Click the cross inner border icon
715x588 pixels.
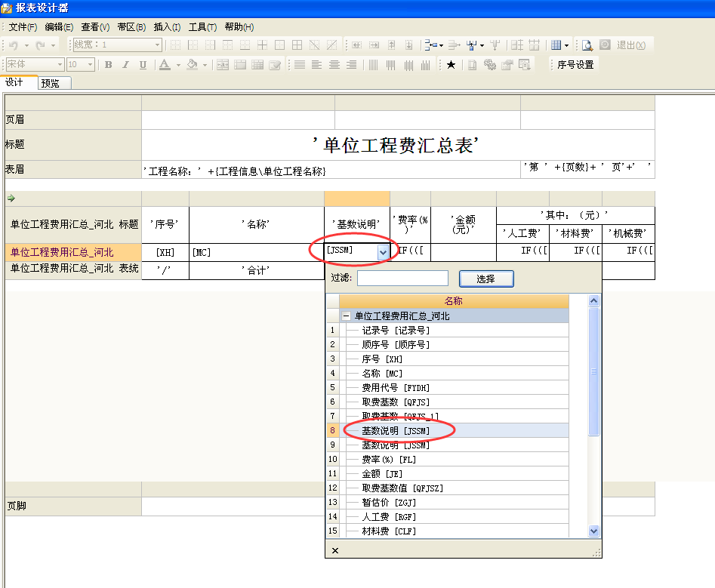click(262, 45)
